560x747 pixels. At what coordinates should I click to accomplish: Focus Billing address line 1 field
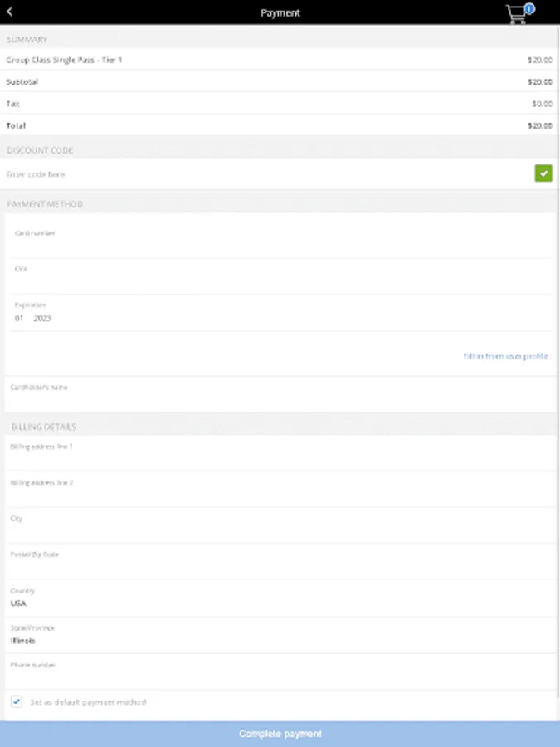pos(280,453)
